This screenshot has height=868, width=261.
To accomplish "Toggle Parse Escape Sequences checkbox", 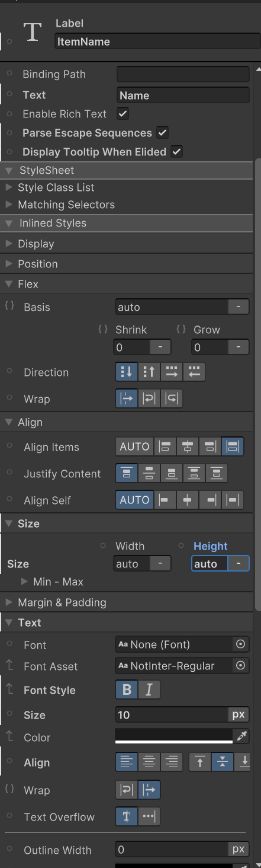I will tap(162, 132).
